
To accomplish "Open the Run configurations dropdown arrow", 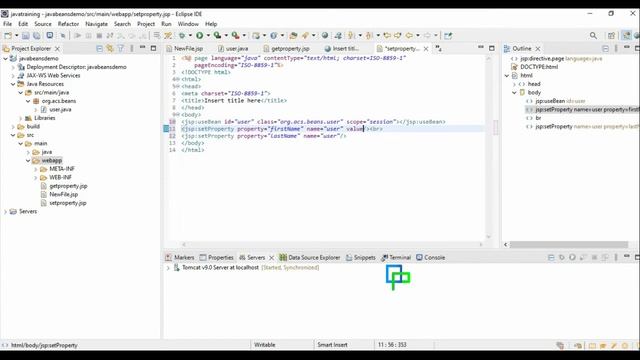I will click(x=208, y=36).
